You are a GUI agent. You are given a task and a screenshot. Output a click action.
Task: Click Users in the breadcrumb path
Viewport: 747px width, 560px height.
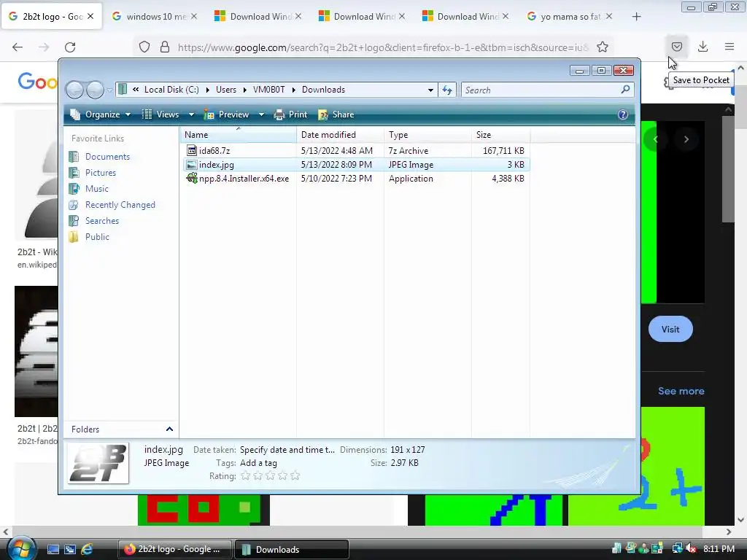(226, 90)
